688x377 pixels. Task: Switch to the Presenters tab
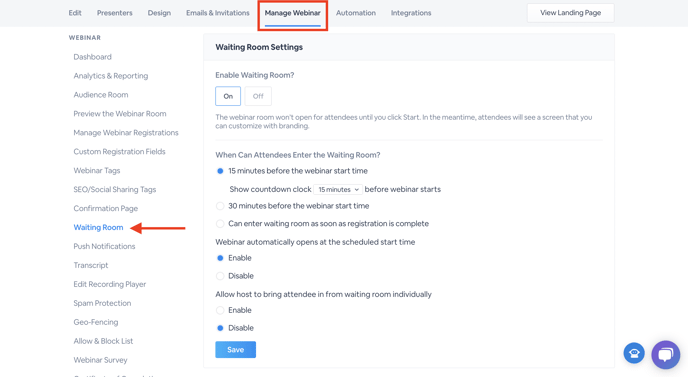click(x=115, y=13)
